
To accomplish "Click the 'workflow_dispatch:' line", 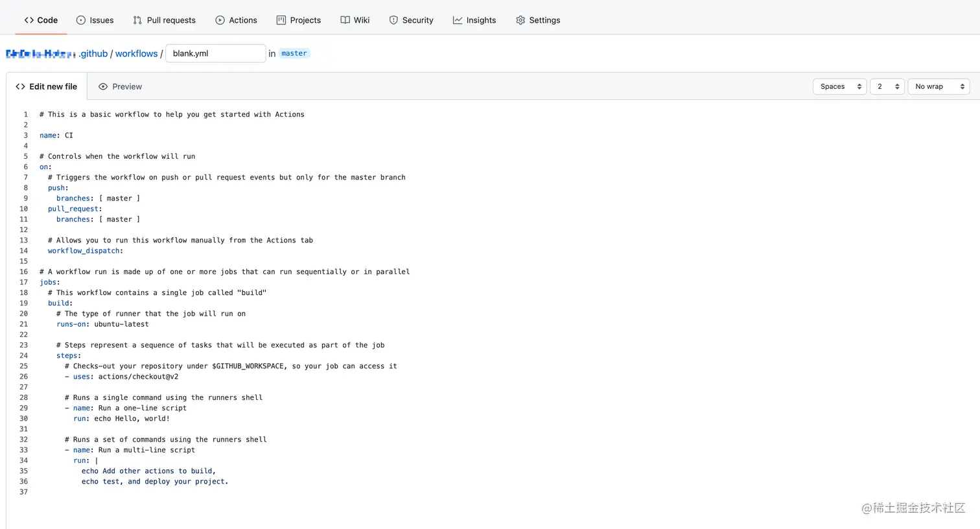I will [86, 251].
